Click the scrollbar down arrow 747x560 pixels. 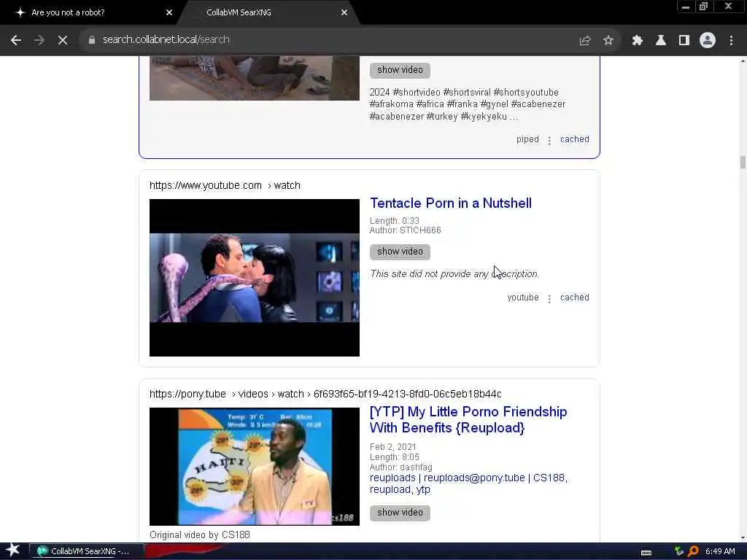pos(743,538)
